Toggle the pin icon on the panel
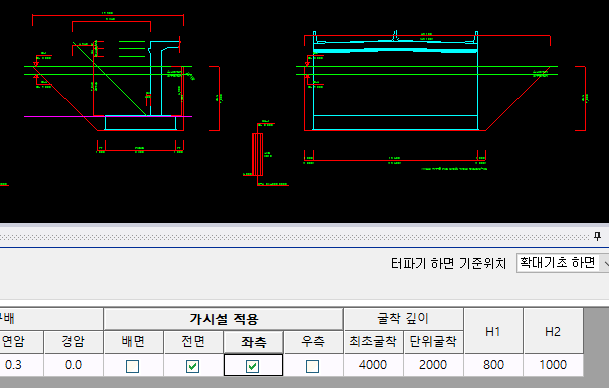Screen dimensions: 609x388 [x=597, y=236]
